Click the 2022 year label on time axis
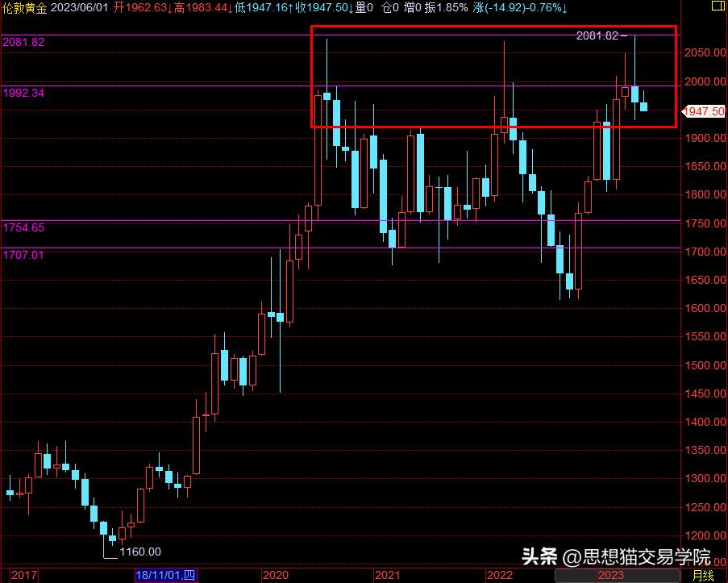The height and width of the screenshot is (583, 728). coord(500,576)
